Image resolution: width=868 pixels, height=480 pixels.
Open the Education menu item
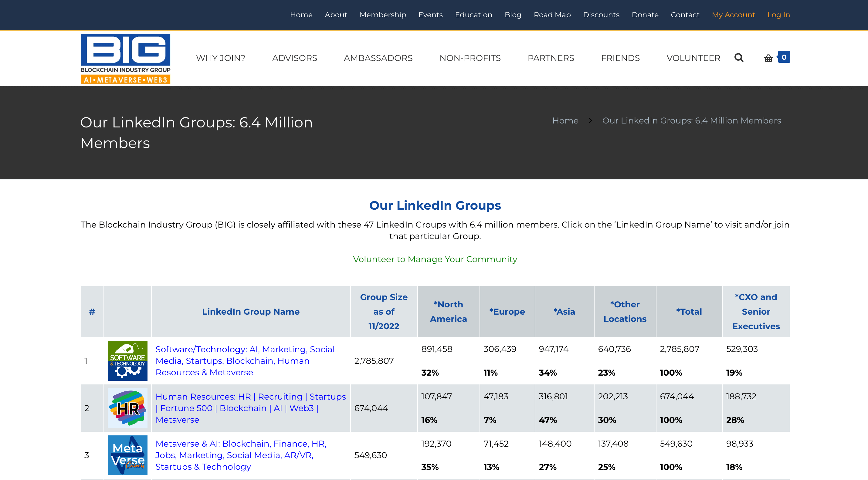pyautogui.click(x=473, y=15)
